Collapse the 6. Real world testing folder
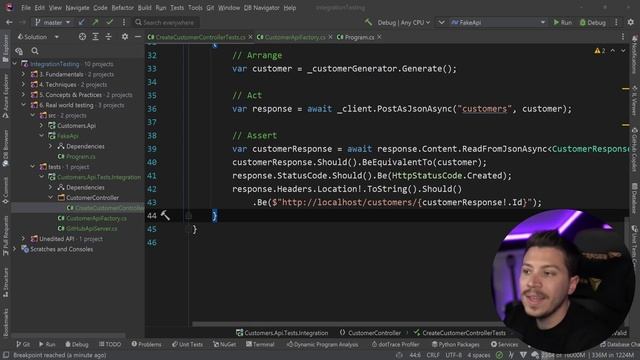 tap(23, 105)
